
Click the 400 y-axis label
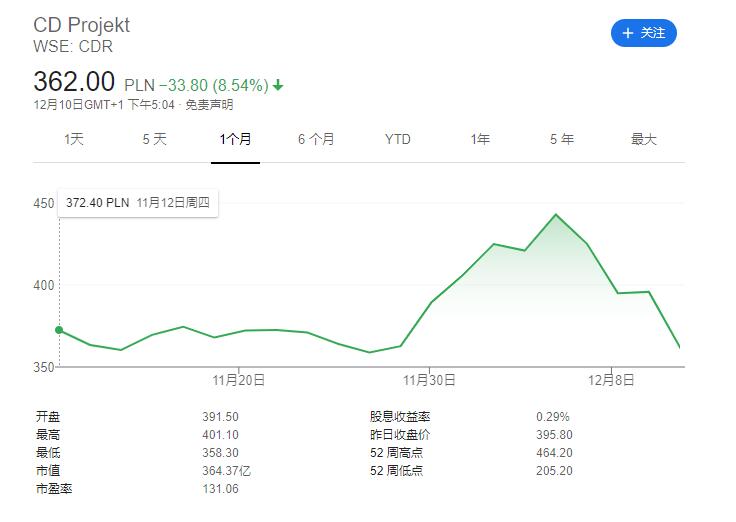coord(44,285)
